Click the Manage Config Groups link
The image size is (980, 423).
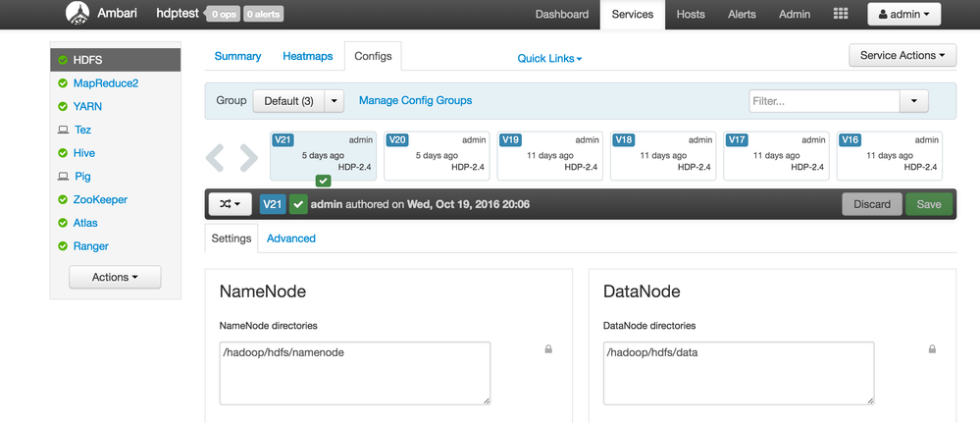click(415, 101)
